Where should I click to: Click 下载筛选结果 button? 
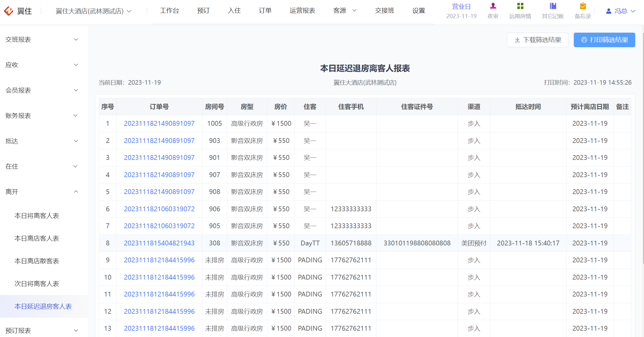coord(537,40)
